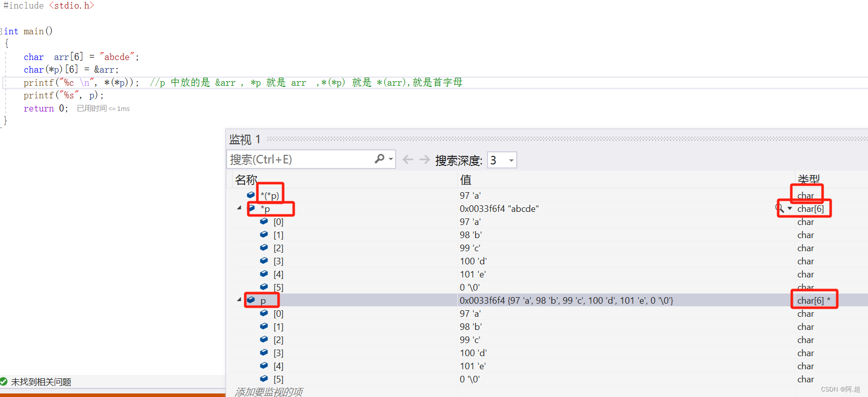Click the 名称 column header
868x397 pixels.
(x=246, y=180)
